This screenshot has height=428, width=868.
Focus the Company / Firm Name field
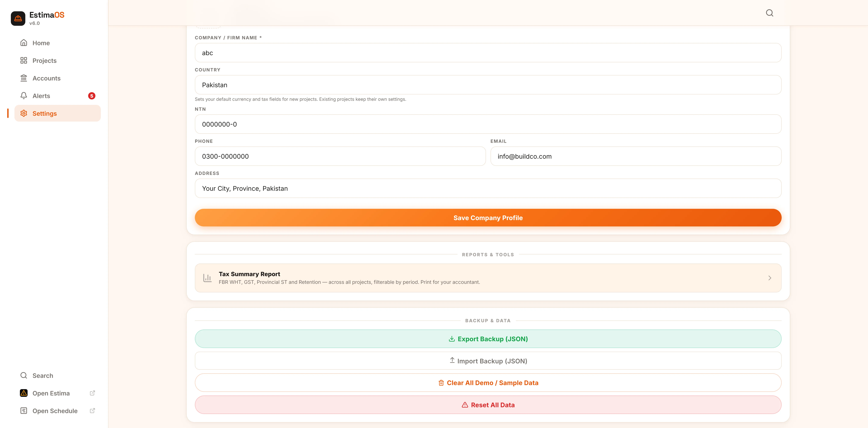pos(488,53)
